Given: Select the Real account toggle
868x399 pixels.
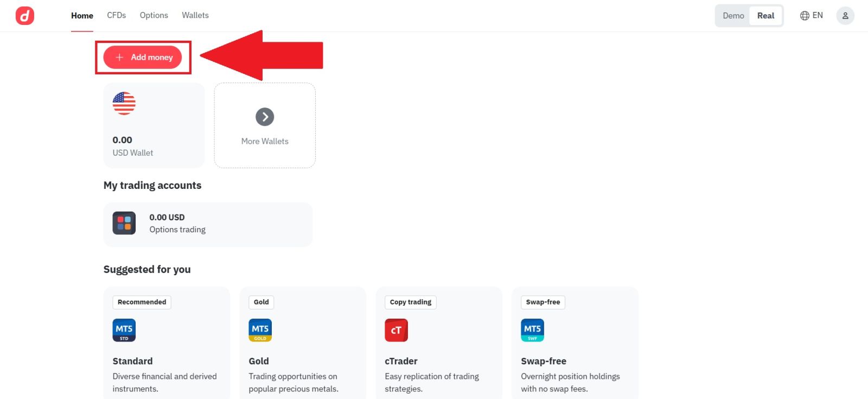Looking at the screenshot, I should (765, 16).
